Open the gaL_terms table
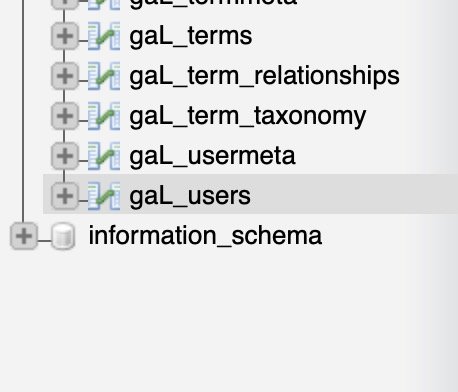Image resolution: width=458 pixels, height=392 pixels. [x=191, y=36]
